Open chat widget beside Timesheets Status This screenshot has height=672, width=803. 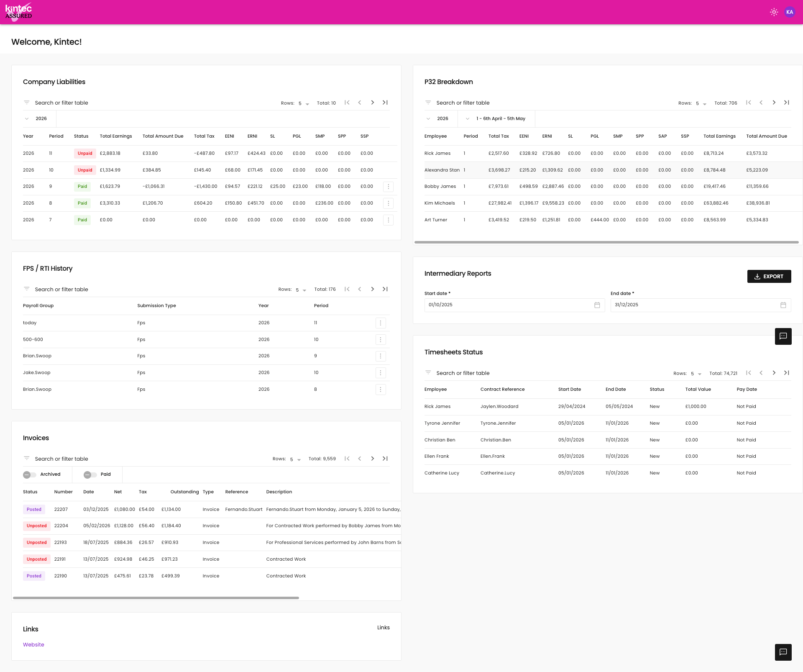coord(783,336)
